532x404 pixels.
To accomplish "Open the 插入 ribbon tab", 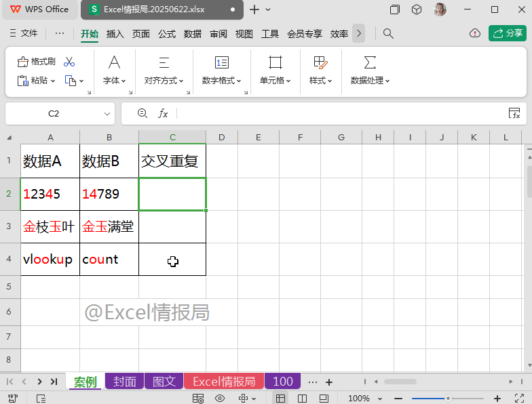I will pyautogui.click(x=115, y=33).
